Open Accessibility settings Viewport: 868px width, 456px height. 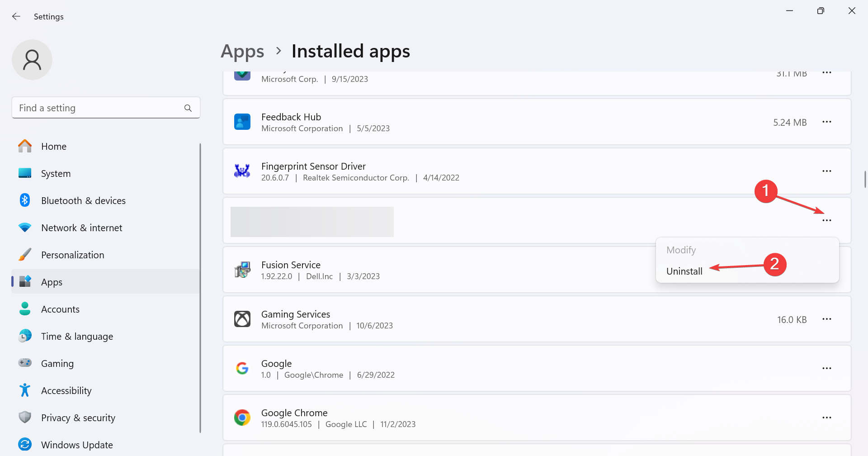click(66, 390)
